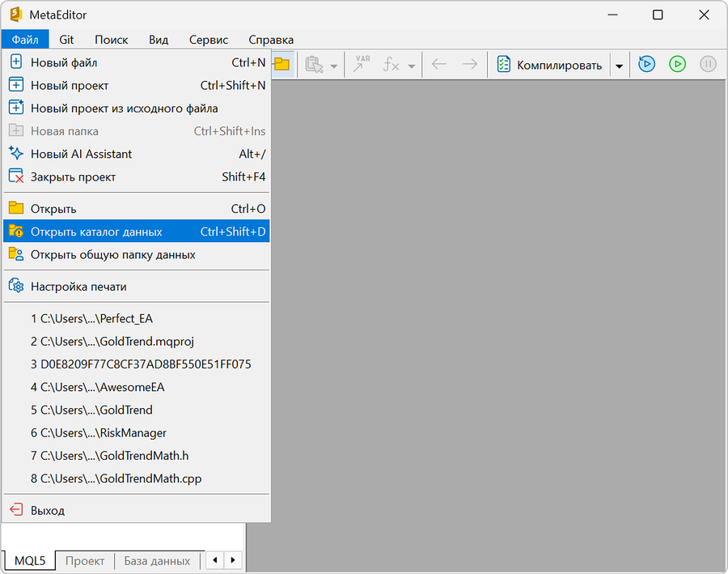Switch to the Проект tab
Viewport: 728px width, 574px height.
(84, 560)
